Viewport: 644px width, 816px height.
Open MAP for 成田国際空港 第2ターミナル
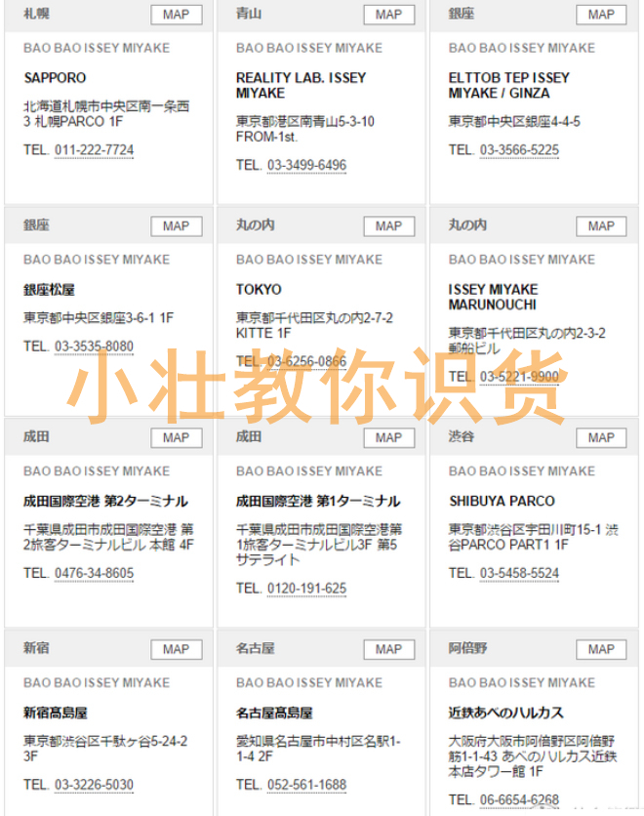(177, 437)
